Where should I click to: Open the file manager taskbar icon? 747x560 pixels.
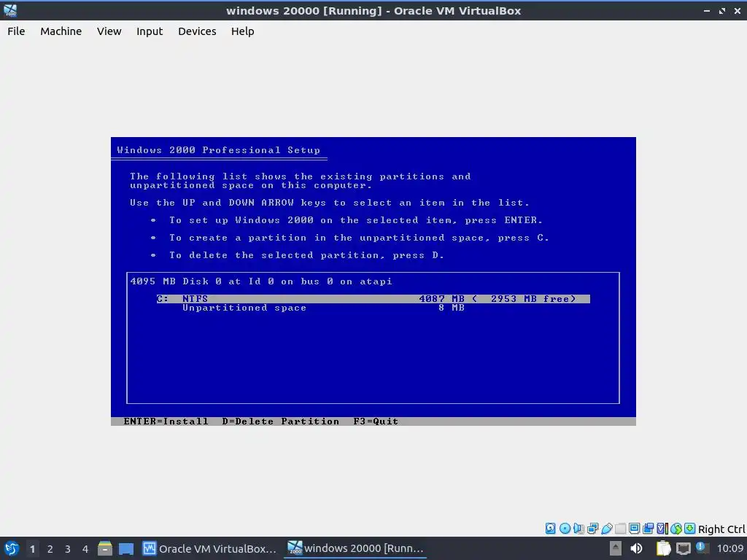(105, 548)
